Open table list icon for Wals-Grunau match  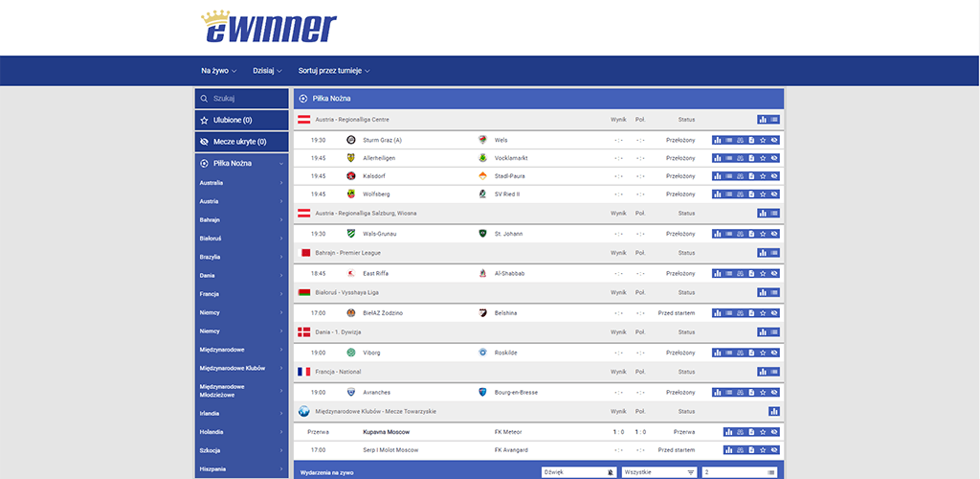pyautogui.click(x=728, y=234)
